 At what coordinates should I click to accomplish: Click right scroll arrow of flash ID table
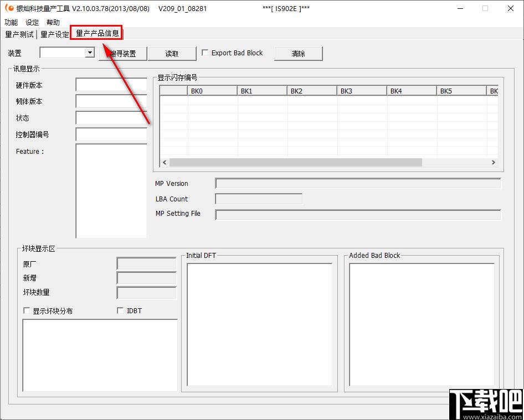pos(493,162)
